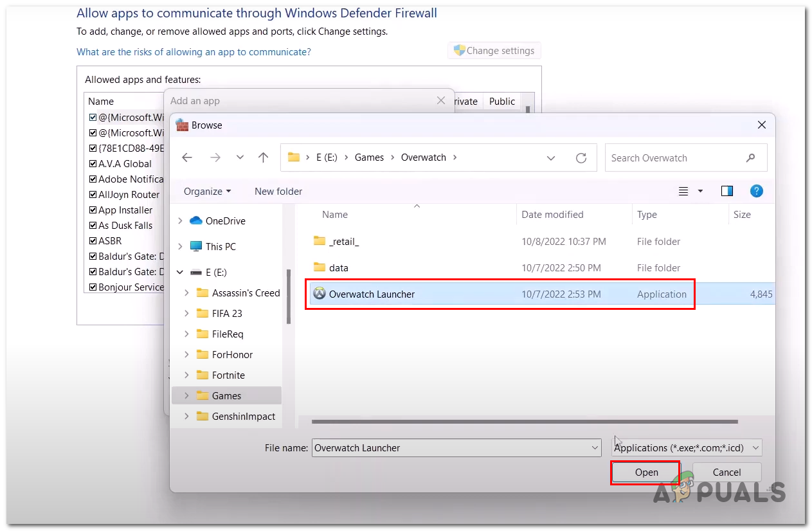
Task: Expand the FIFA 23 folder node
Action: [186, 313]
